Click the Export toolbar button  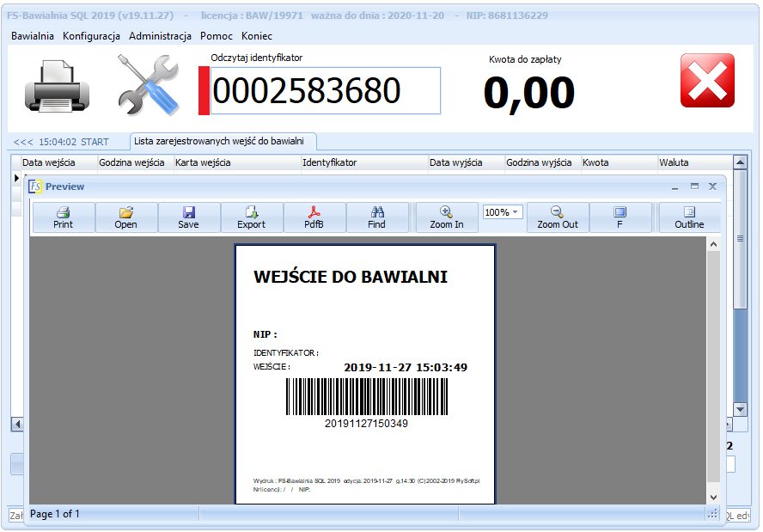[251, 217]
